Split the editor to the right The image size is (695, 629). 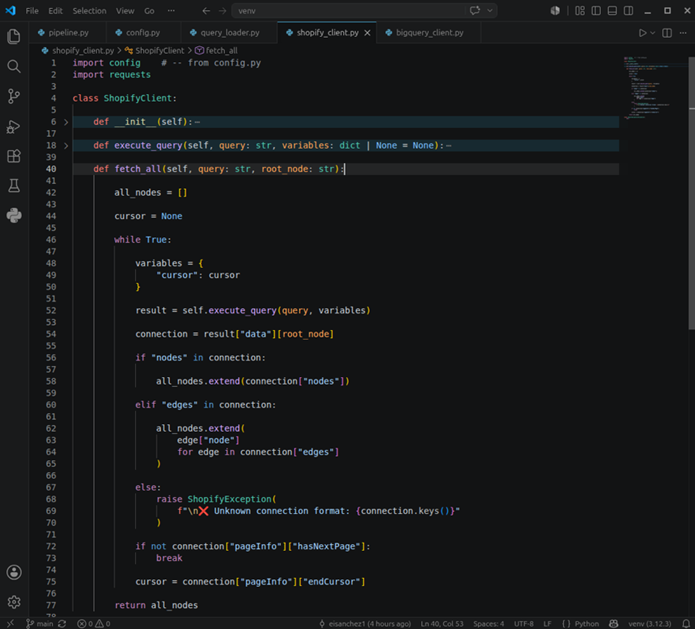pos(667,33)
